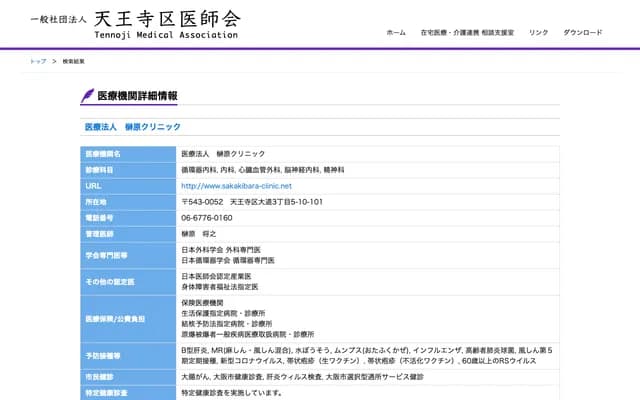Open the ホーム menu item
The width and height of the screenshot is (640, 400).
[396, 32]
